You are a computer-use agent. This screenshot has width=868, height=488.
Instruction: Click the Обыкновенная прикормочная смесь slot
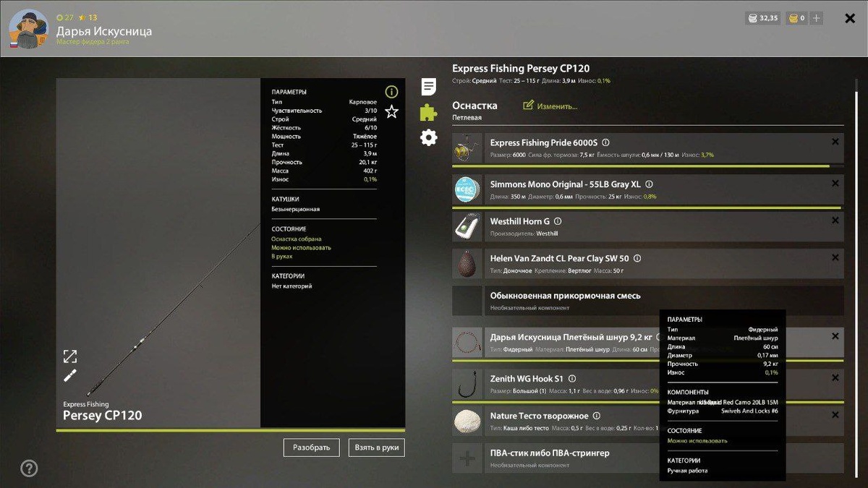coord(648,301)
